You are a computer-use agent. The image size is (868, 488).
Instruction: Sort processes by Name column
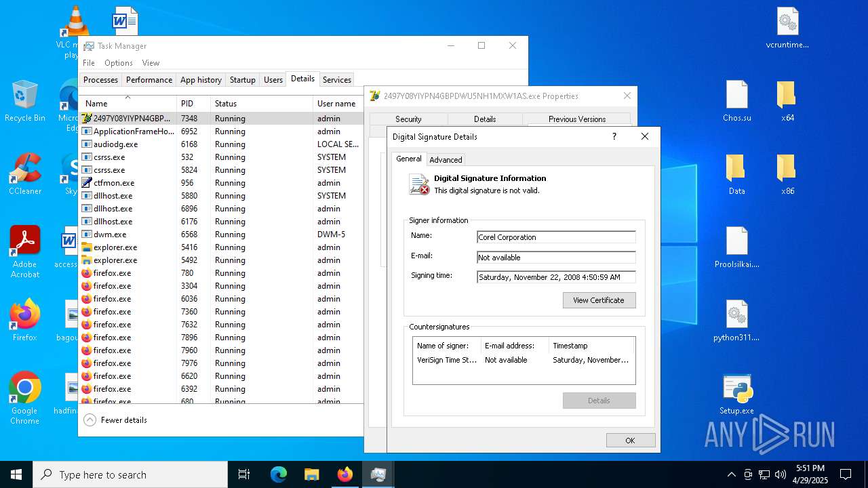[128, 104]
